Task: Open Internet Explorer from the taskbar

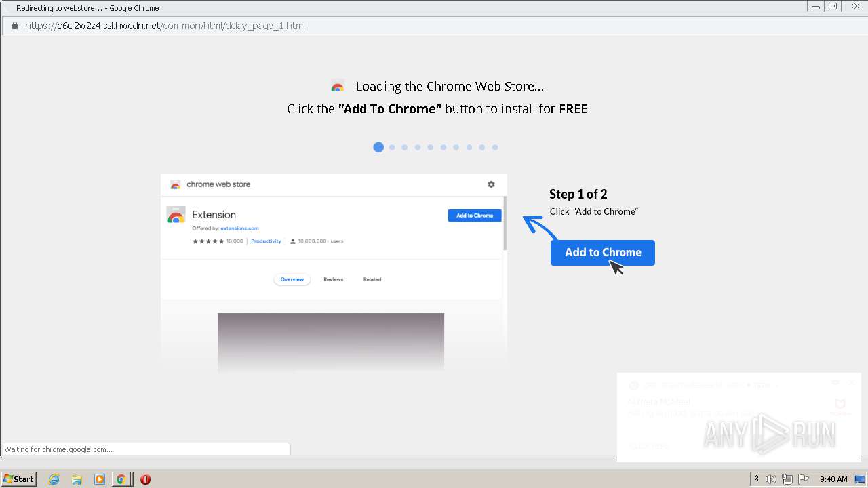Action: point(54,479)
